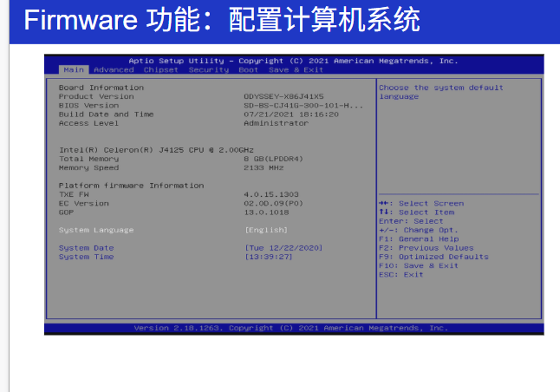Image resolution: width=560 pixels, height=392 pixels.
Task: Click the ODYSSEY-X86J41X5 value
Action: point(283,96)
